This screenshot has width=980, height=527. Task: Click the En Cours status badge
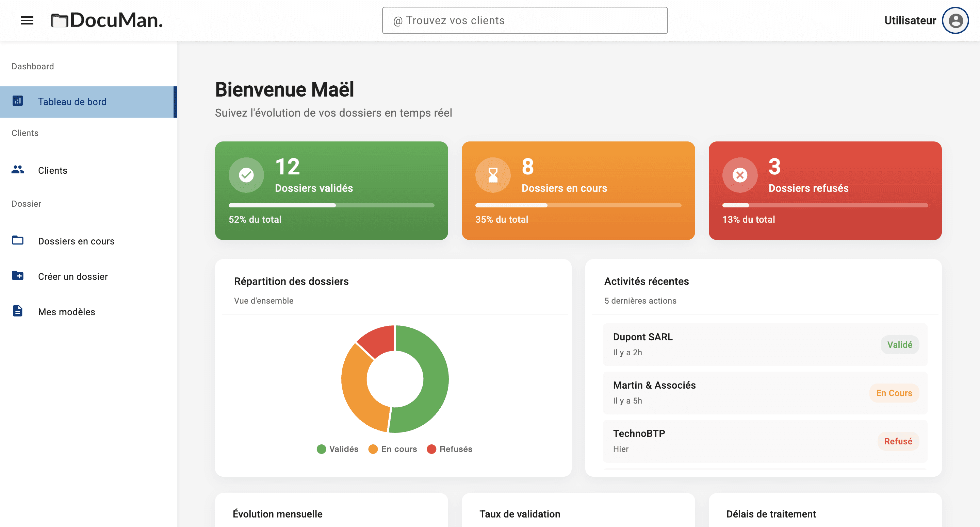coord(894,393)
